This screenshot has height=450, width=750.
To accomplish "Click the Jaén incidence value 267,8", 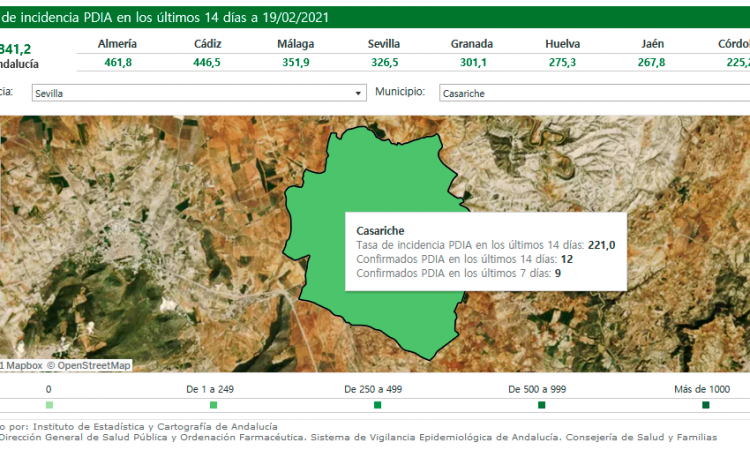I will [x=651, y=62].
